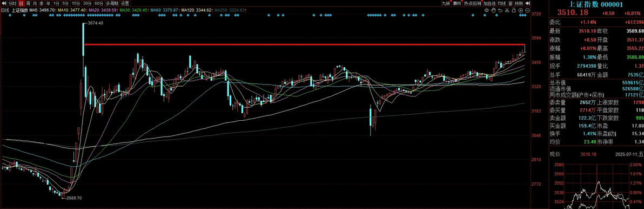Click the 上涨家数 1298 value
644x209 pixels.
point(639,102)
